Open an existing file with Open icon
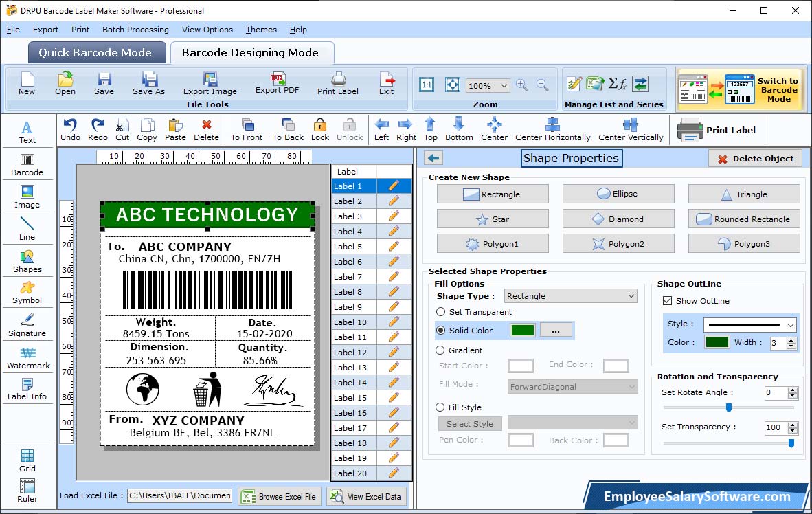The height and width of the screenshot is (514, 812). (x=65, y=83)
